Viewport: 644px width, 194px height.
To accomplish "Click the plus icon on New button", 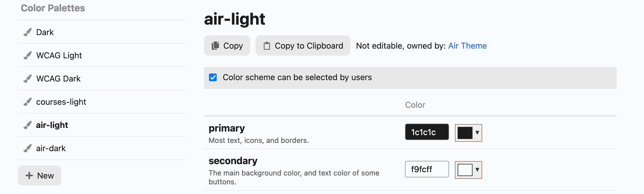I will click(x=29, y=175).
